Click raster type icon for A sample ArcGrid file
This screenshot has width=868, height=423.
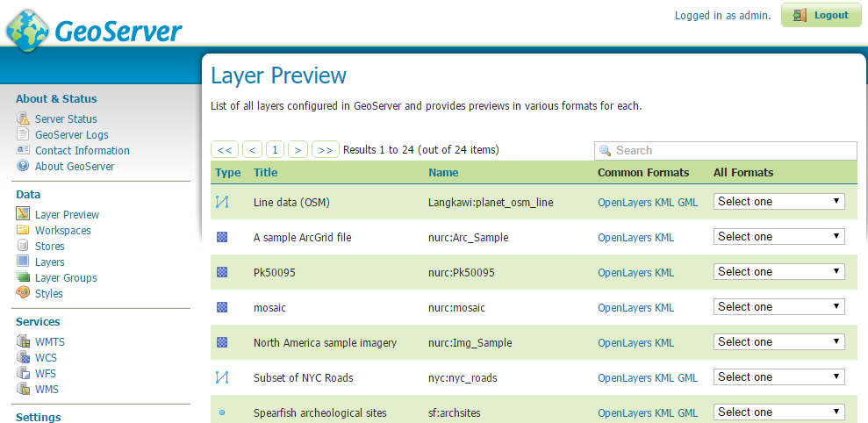tap(222, 237)
